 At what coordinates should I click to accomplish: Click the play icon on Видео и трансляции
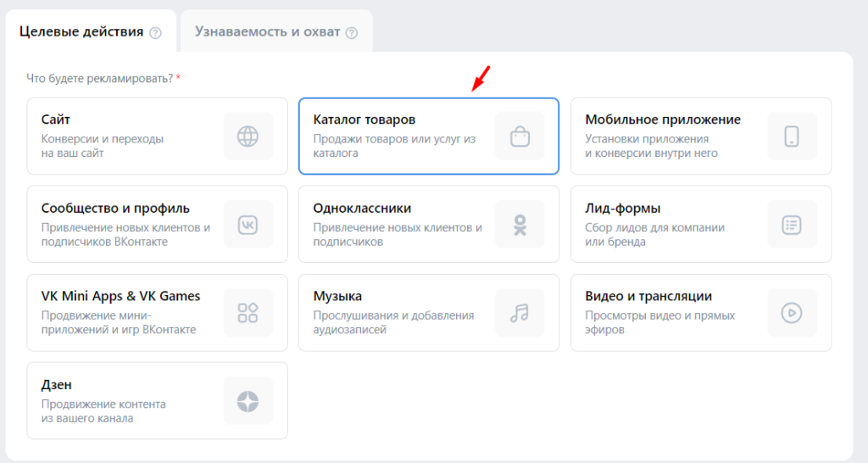coord(792,312)
